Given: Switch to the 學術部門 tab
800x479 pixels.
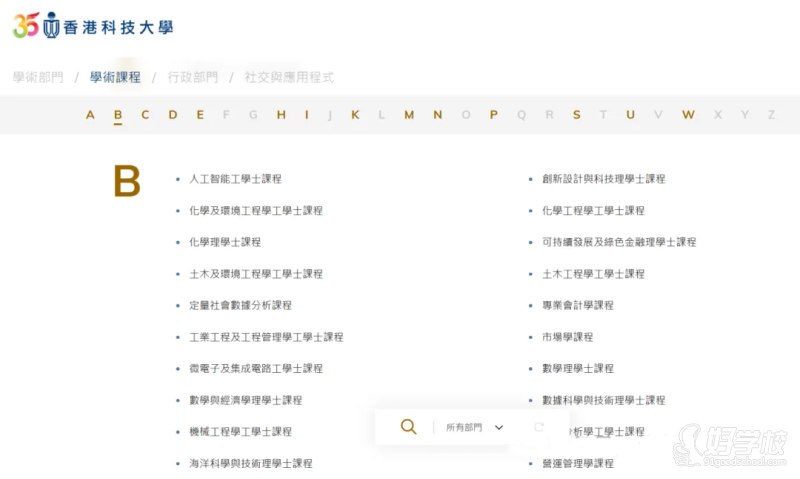Looking at the screenshot, I should pos(38,77).
